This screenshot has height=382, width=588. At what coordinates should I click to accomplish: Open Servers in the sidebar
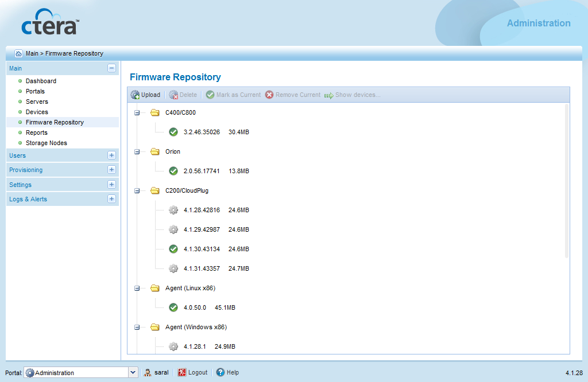(37, 102)
